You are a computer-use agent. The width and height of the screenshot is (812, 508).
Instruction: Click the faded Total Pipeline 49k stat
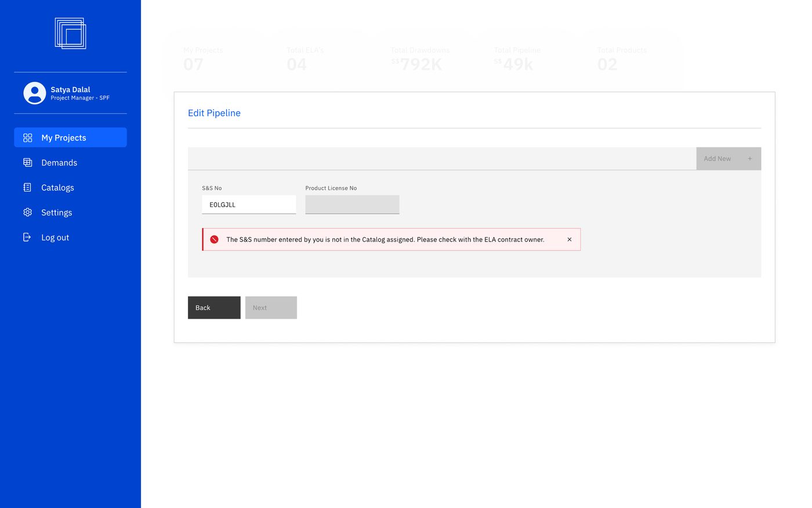tap(517, 59)
